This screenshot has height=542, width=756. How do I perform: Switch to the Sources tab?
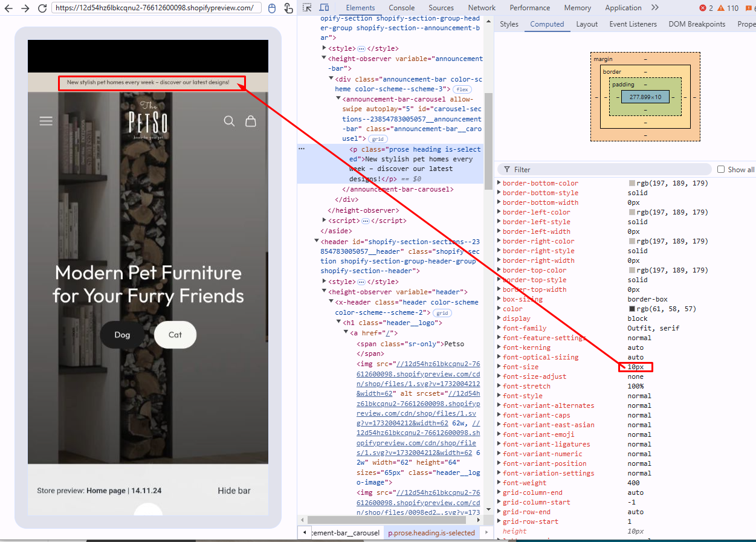click(441, 8)
